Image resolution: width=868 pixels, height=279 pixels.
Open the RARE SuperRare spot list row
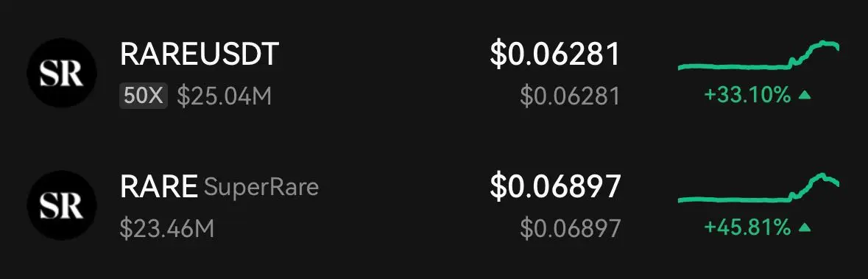coord(434,205)
